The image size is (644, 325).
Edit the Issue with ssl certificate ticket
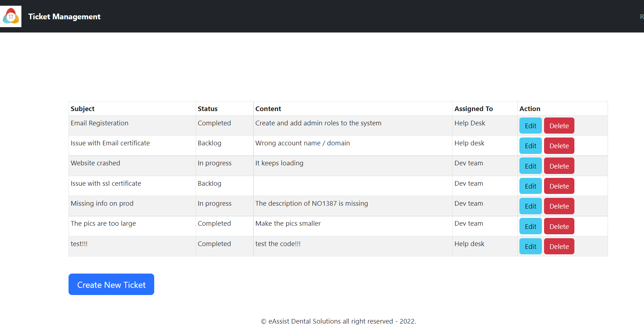click(530, 186)
